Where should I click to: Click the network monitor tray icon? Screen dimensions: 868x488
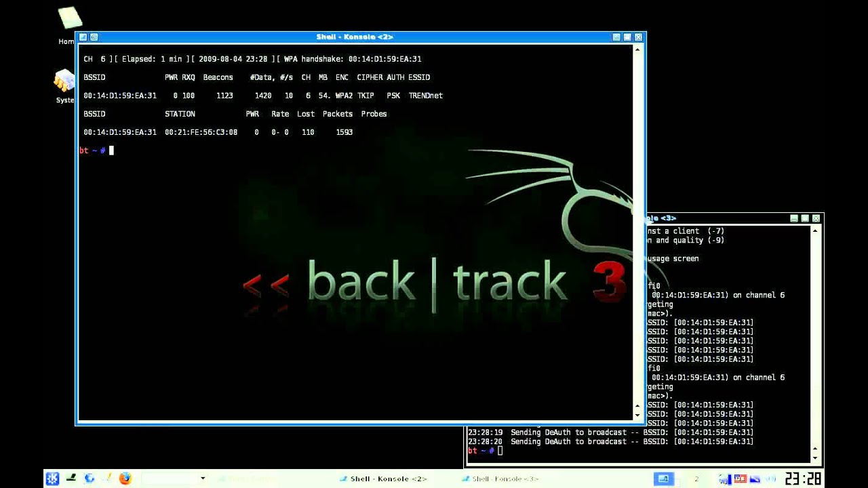[726, 479]
